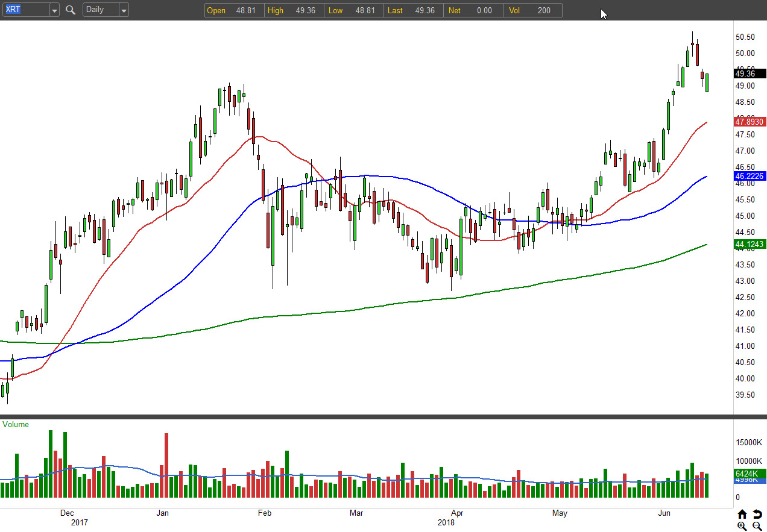Click the May label on the time axis
This screenshot has width=767, height=532.
tap(560, 513)
